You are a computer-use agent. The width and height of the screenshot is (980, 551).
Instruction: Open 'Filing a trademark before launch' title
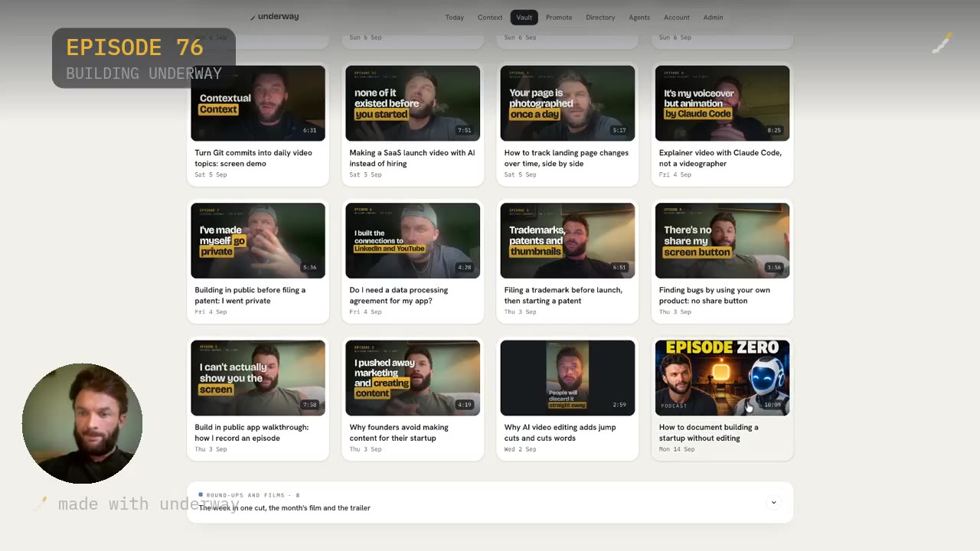pos(563,295)
